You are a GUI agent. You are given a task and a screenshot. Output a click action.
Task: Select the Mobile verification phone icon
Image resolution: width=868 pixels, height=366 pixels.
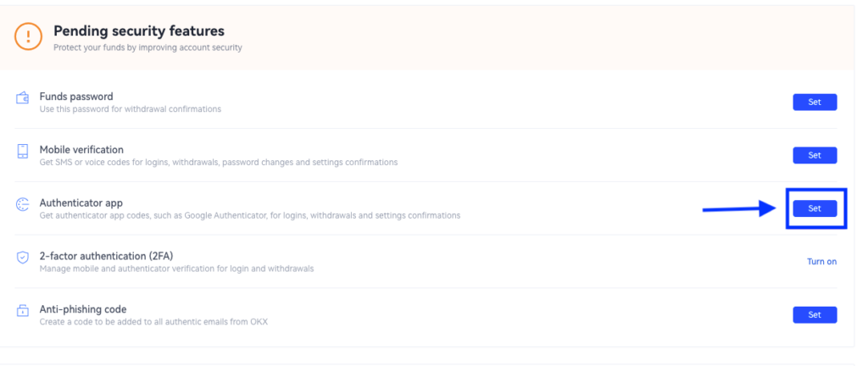[x=23, y=152]
